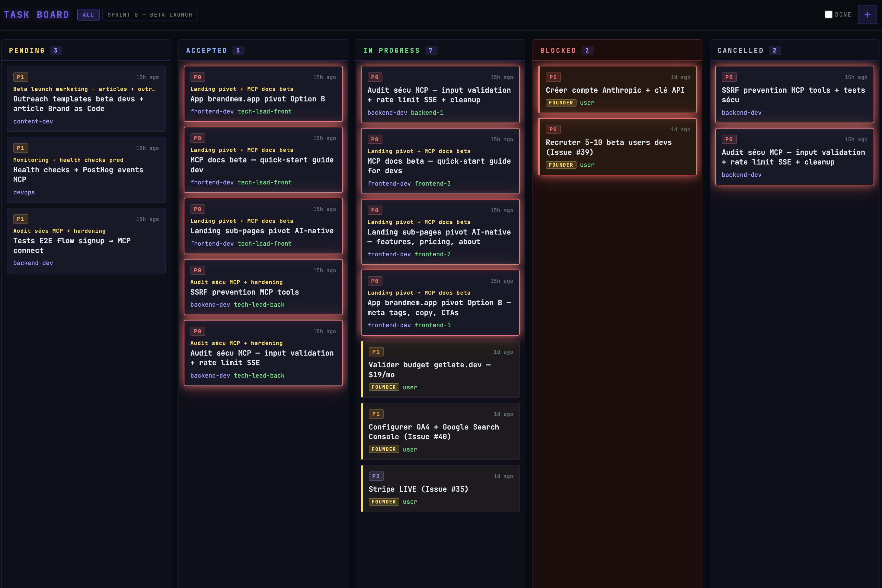The height and width of the screenshot is (588, 882).
Task: Open Créer compte Anthropic + clé API card
Action: pos(617,90)
